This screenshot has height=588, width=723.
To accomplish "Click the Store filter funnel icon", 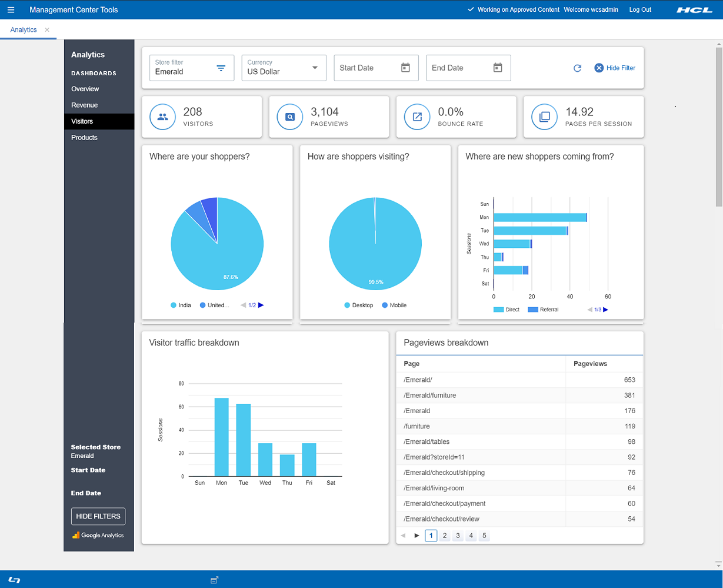I will [x=221, y=68].
